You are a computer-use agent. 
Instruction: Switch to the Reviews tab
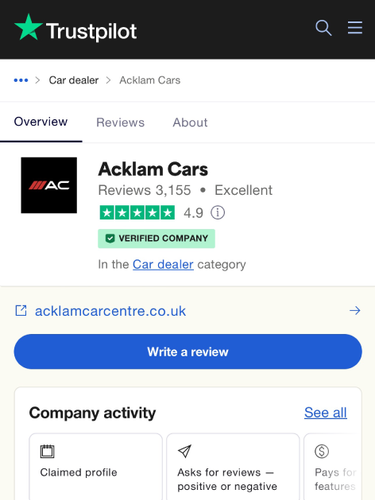120,122
